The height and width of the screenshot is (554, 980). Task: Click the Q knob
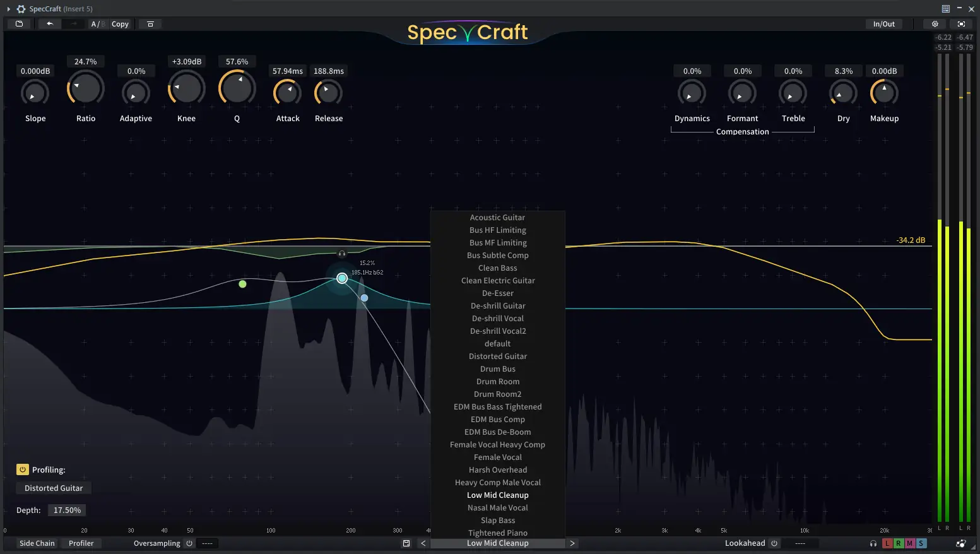(237, 88)
